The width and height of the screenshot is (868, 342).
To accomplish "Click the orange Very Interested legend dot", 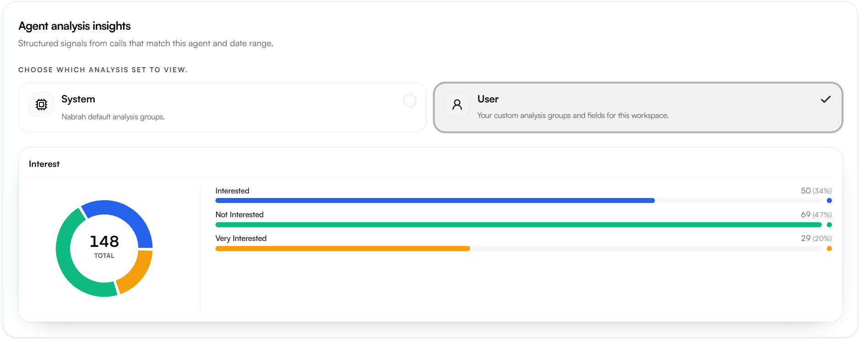I will tap(829, 249).
